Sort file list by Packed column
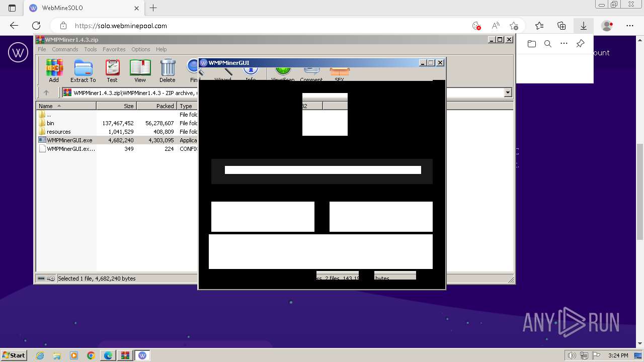 pyautogui.click(x=157, y=106)
